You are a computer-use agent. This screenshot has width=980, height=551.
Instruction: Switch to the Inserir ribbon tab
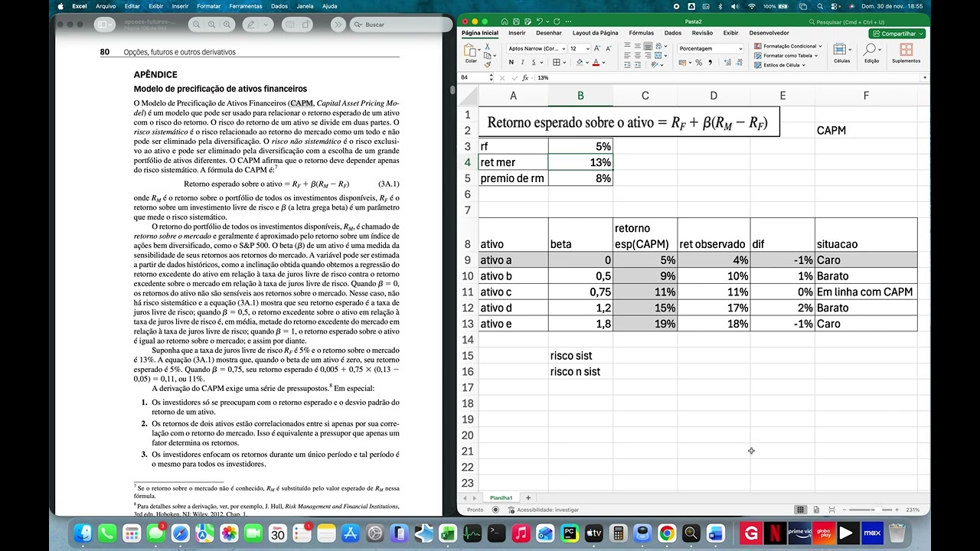coord(517,33)
